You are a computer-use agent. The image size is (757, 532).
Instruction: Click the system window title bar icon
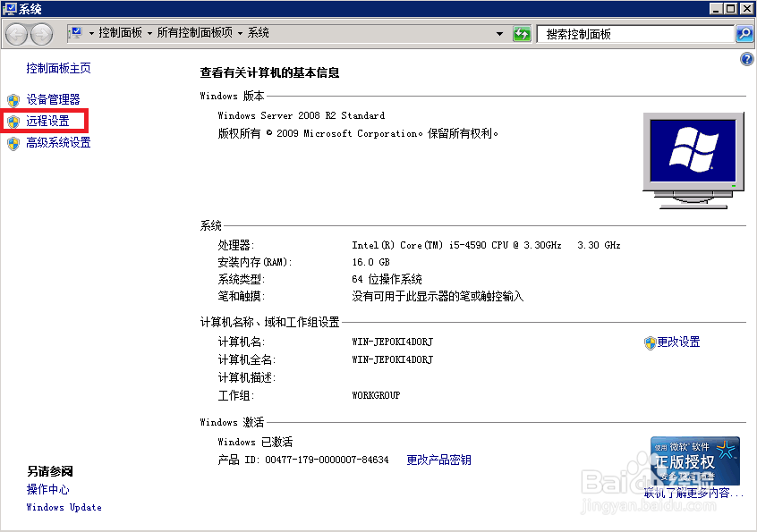pyautogui.click(x=9, y=9)
